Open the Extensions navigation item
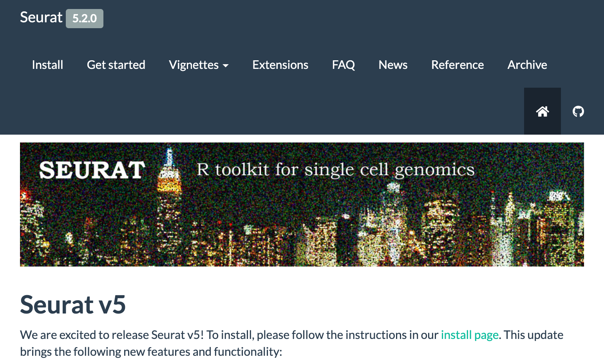Image resolution: width=604 pixels, height=364 pixels. pyautogui.click(x=280, y=65)
